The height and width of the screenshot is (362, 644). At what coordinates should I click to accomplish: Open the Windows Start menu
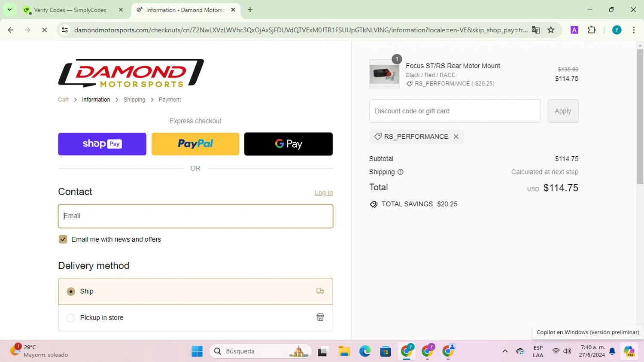tap(197, 351)
